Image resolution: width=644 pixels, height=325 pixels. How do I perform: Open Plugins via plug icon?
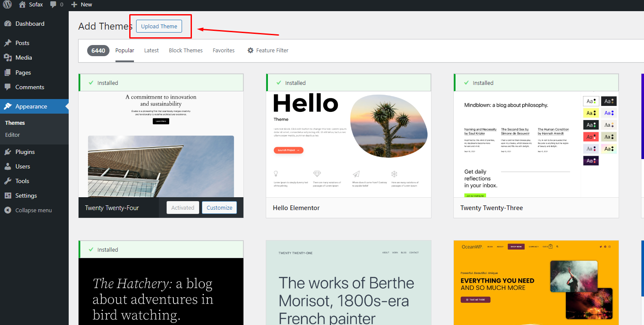(x=8, y=152)
